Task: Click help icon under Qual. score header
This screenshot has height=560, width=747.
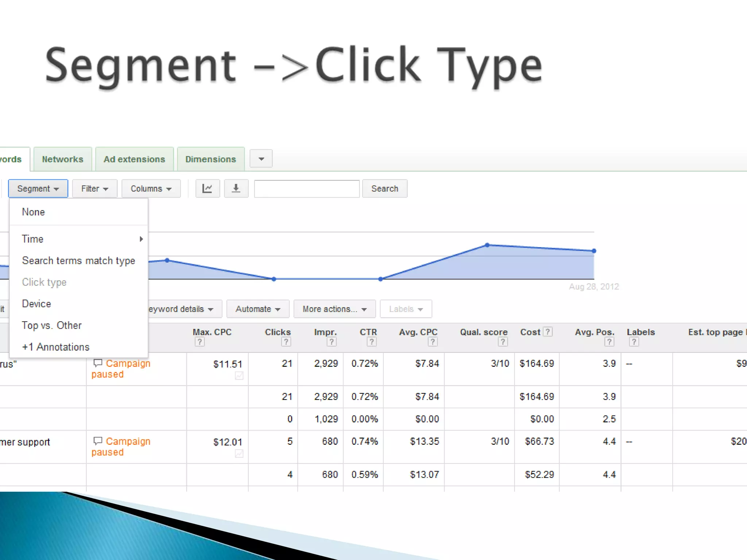Action: click(503, 342)
